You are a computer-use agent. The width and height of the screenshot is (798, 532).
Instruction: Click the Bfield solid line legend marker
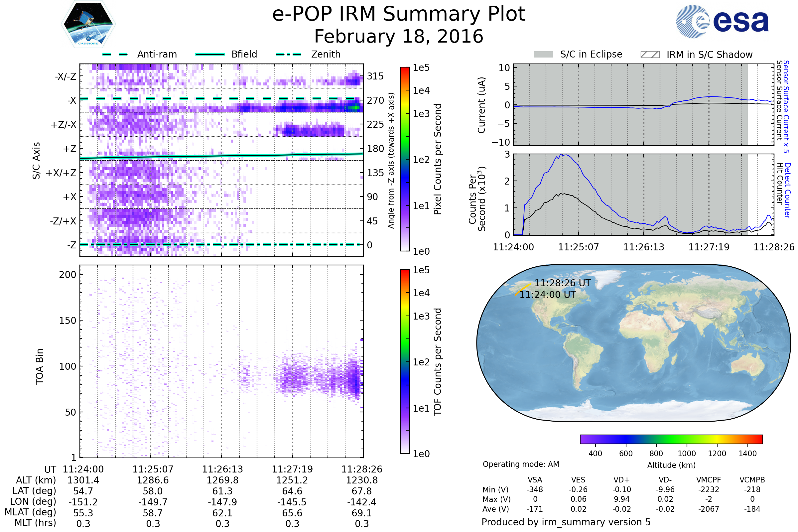click(210, 54)
